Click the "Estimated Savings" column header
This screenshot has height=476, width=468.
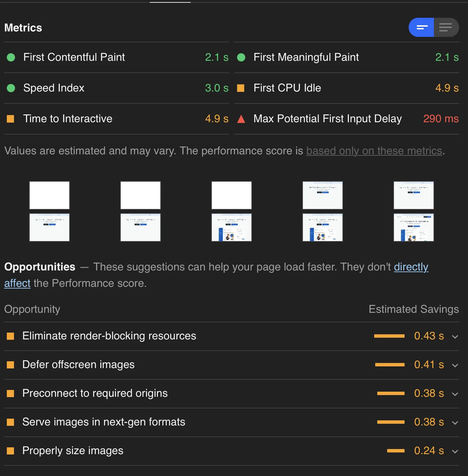[x=414, y=309]
